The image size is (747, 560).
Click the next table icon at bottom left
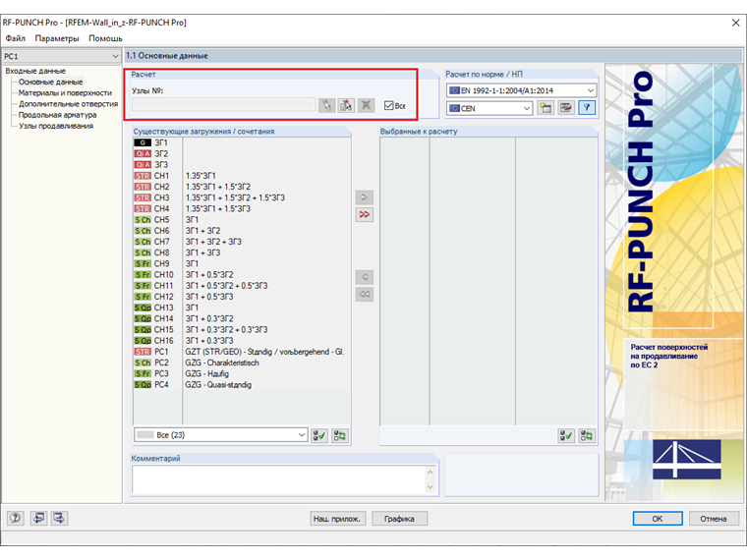[x=60, y=518]
